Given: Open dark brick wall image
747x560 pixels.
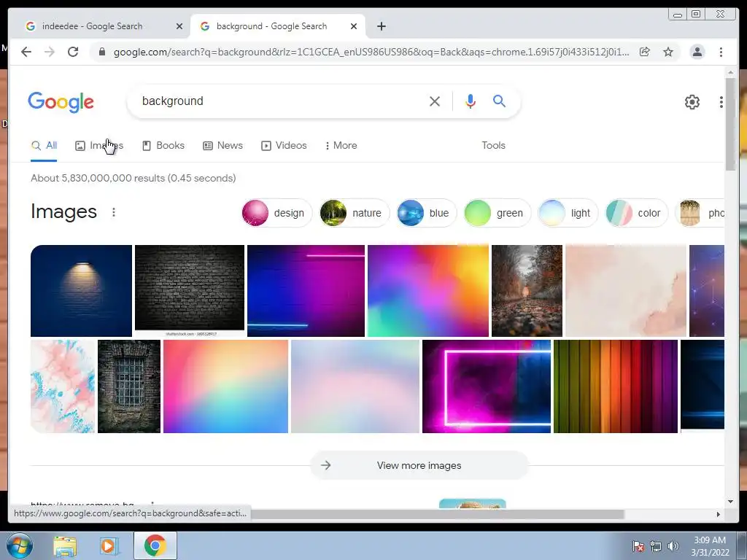Looking at the screenshot, I should pos(190,291).
